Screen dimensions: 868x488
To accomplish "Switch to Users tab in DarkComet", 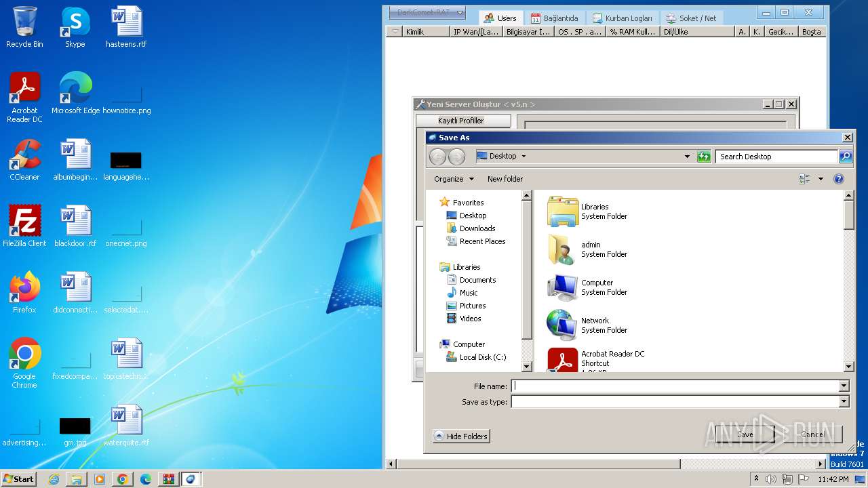I will pos(500,18).
